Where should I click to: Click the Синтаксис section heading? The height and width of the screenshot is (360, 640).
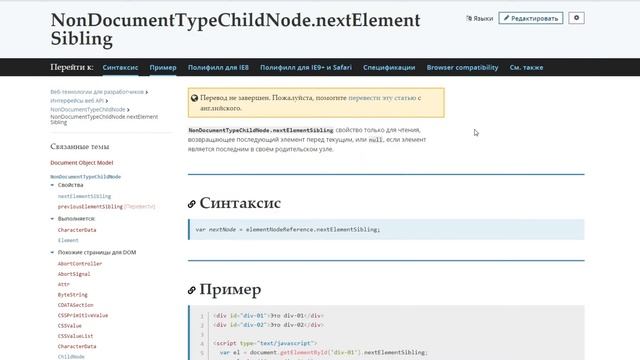point(240,203)
